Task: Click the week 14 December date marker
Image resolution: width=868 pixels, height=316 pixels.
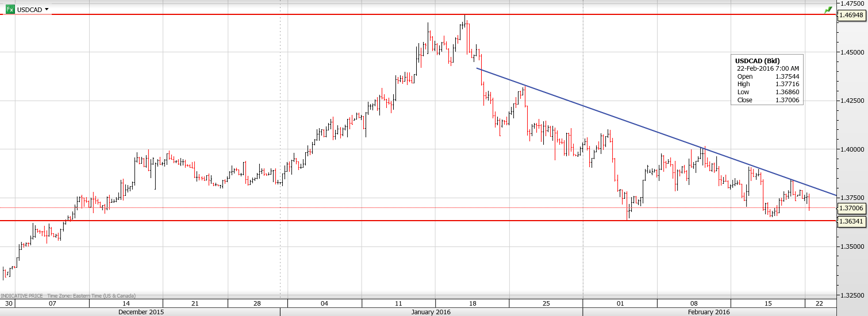Action: coord(126,303)
